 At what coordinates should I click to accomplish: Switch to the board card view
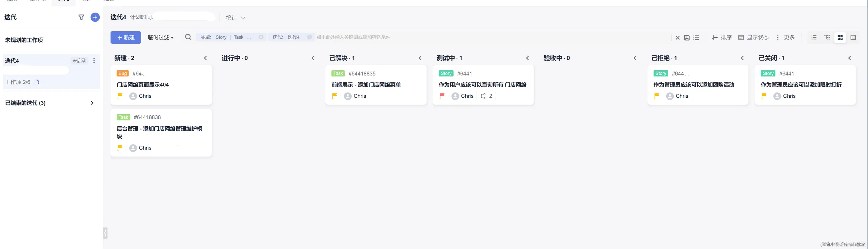[x=840, y=37]
